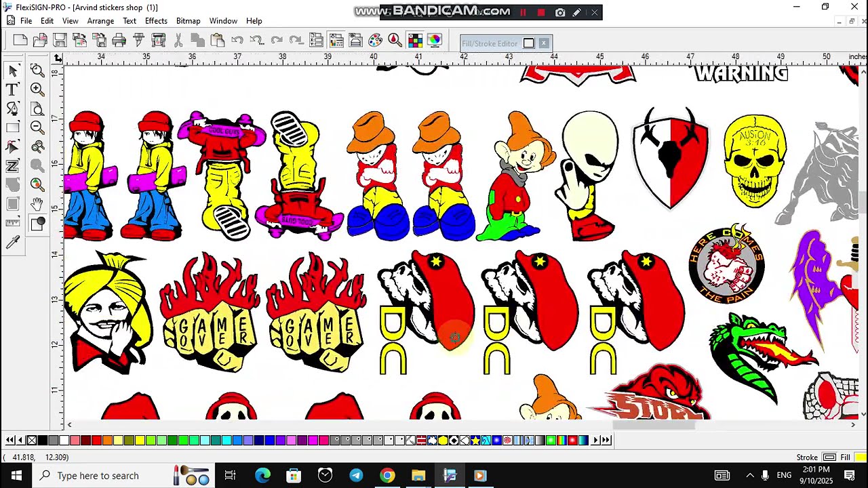Click the color monitor icon
The width and height of the screenshot is (868, 488).
point(435,41)
